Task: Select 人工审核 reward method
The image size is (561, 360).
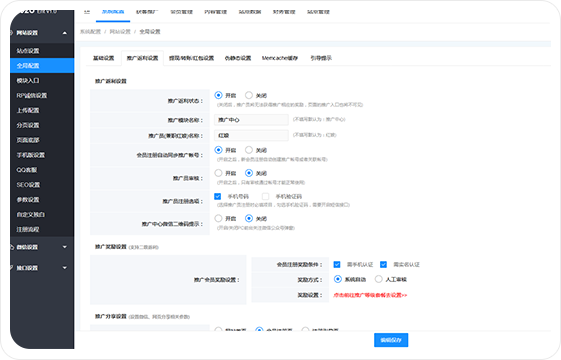Action: (379, 279)
